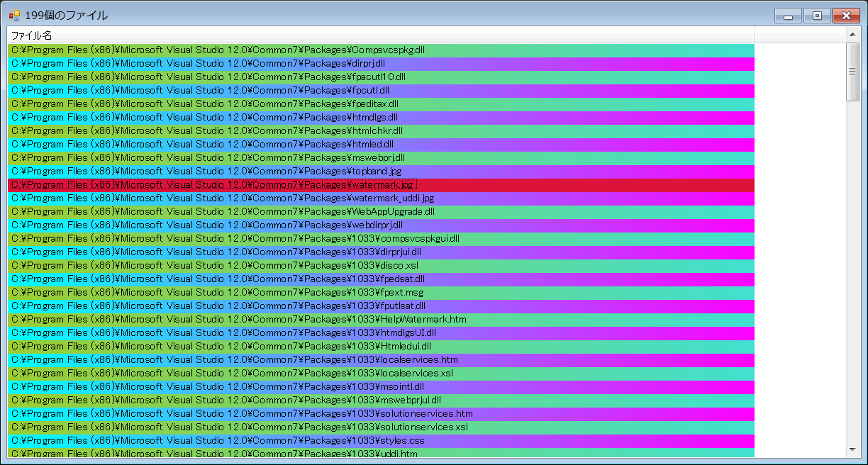Select the localservices.xsl row
Screen dimensions: 868x465
381,374
